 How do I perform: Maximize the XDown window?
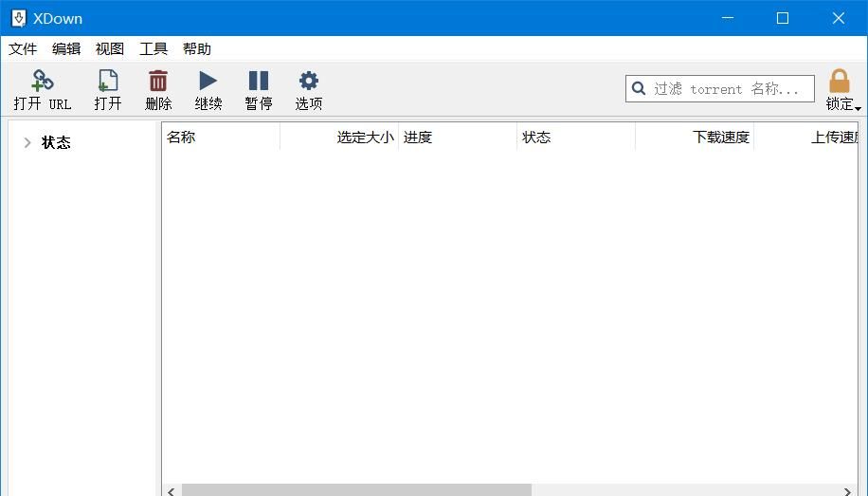coord(783,18)
